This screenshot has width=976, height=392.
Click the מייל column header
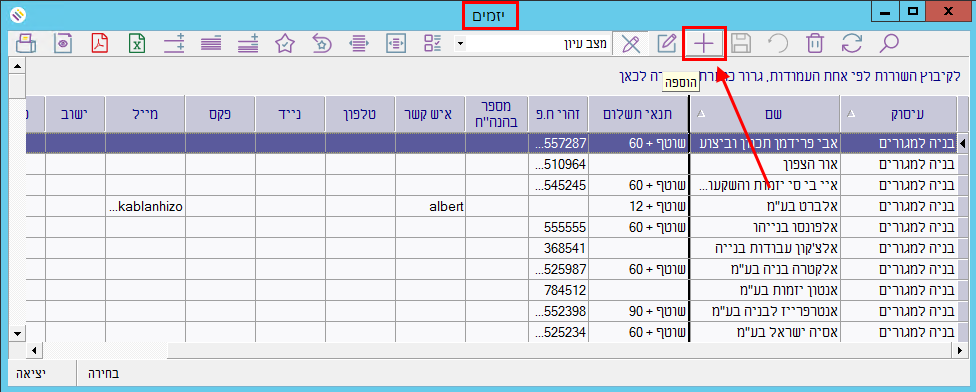[146, 114]
